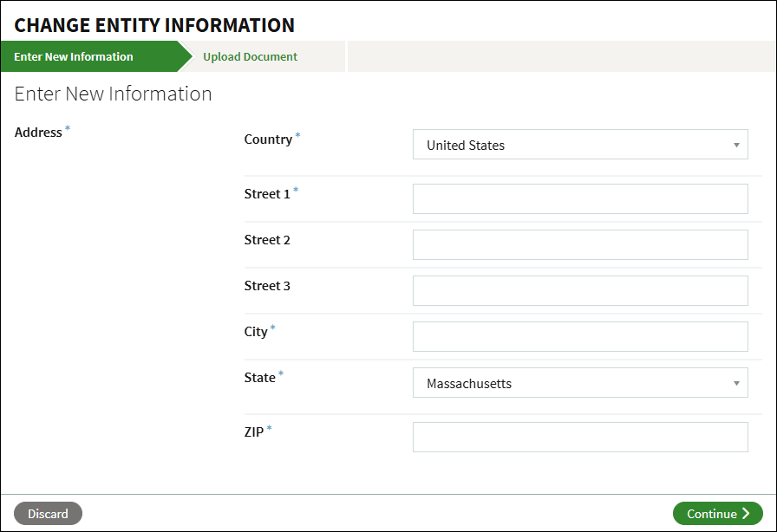
Task: Click the chevron icon on Continue button
Action: click(746, 514)
